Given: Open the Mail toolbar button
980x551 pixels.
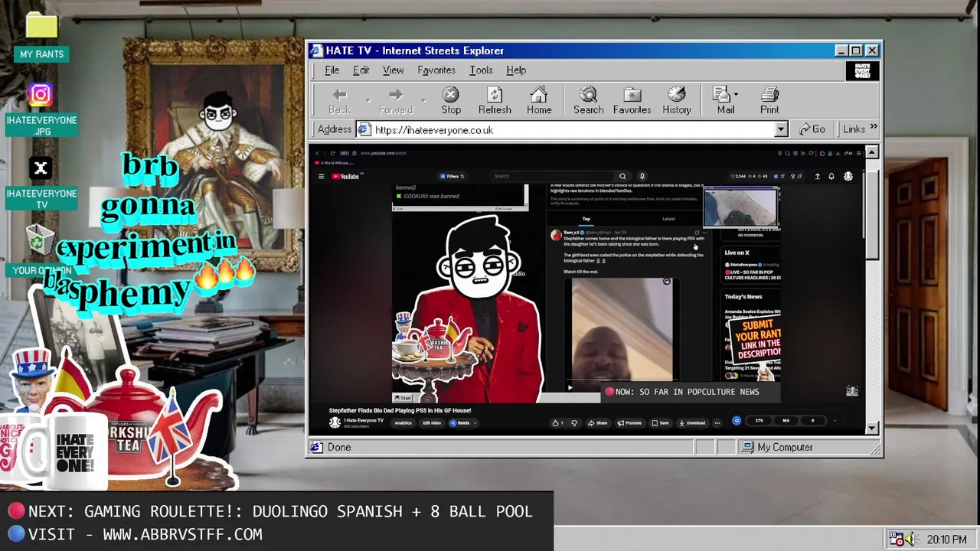Looking at the screenshot, I should [724, 101].
